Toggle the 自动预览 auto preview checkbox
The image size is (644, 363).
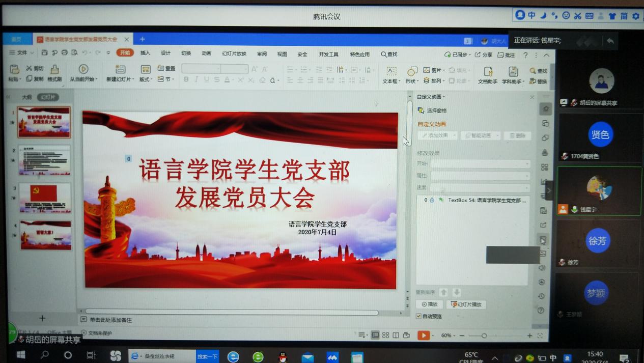(x=419, y=316)
